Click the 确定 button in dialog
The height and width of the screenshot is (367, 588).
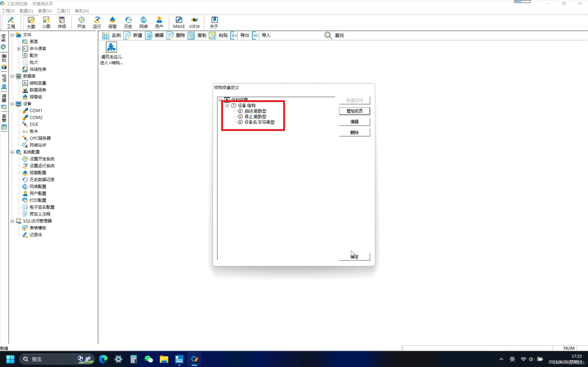pos(354,257)
